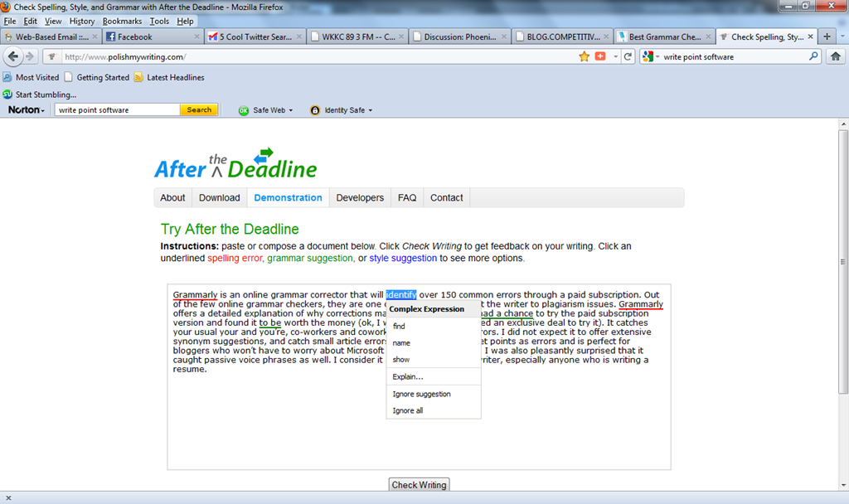Open the Bookmarks menu
849x504 pixels.
(122, 21)
